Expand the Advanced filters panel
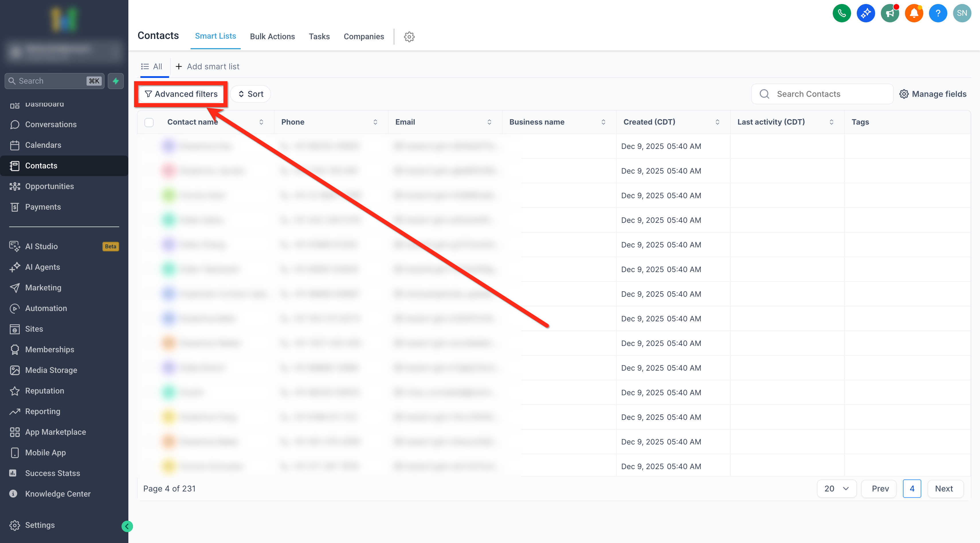The image size is (980, 543). tap(181, 94)
